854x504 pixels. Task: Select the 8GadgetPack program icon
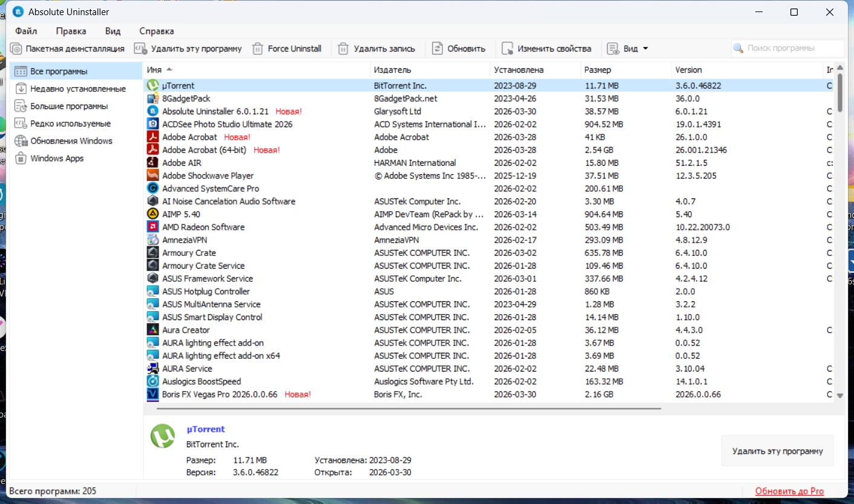coord(153,99)
